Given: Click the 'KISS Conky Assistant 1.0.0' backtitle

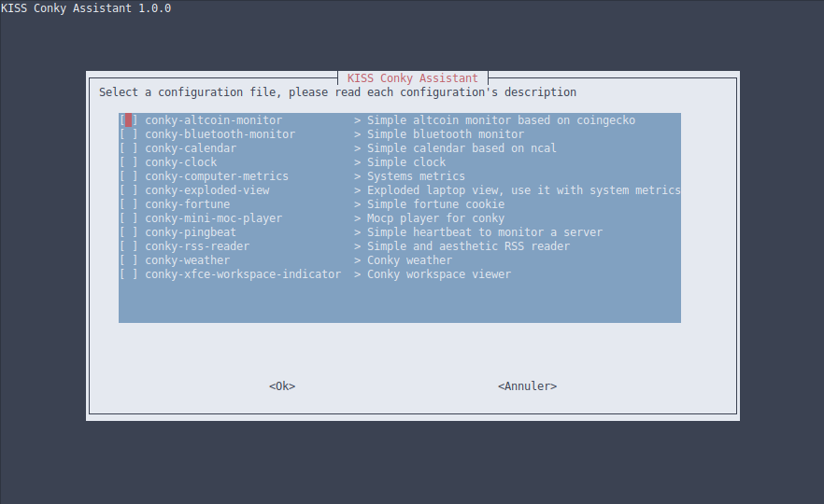Looking at the screenshot, I should (x=86, y=8).
